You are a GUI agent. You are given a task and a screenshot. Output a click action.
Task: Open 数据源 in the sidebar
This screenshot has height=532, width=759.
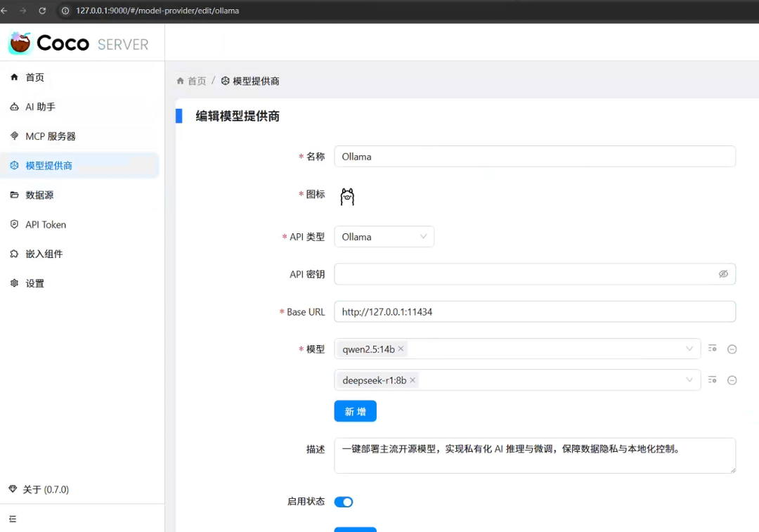pos(80,195)
